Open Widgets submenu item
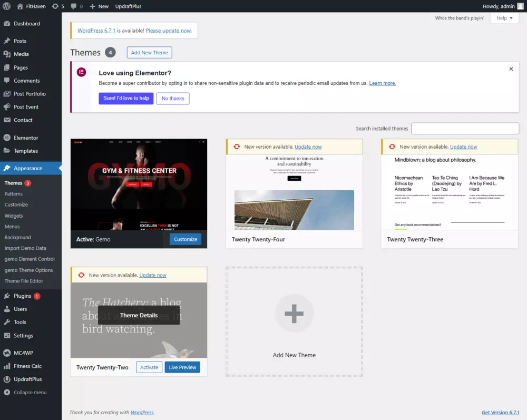Viewport: 527px width, 420px height. coord(14,216)
